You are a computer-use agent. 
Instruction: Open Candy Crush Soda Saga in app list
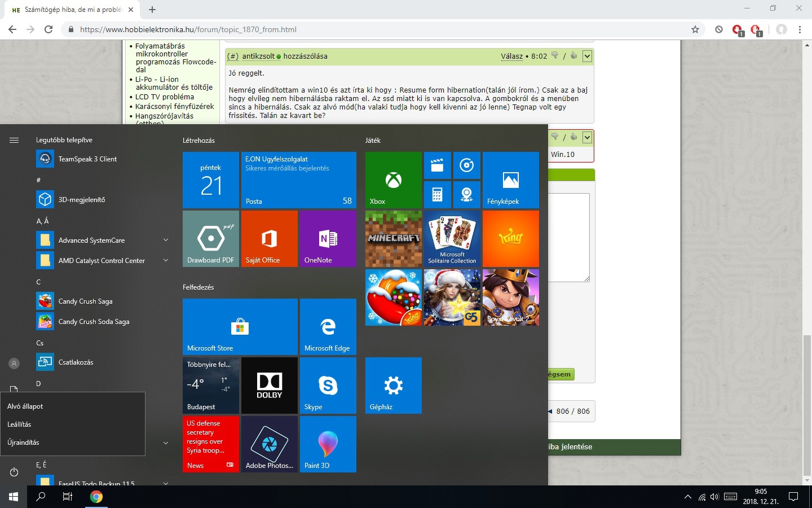tap(104, 322)
